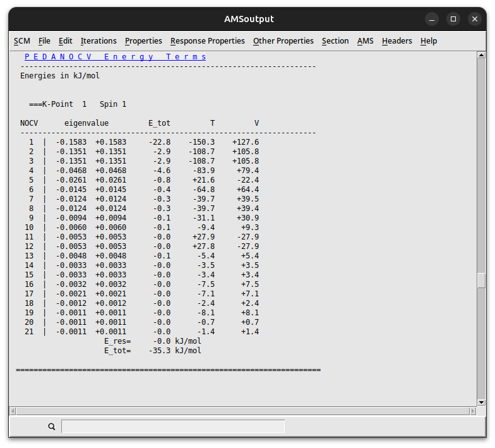Screen dimensions: 495x448
Task: Click eigenvalue +0.1351 in NOCV row 2
Action: coord(111,152)
